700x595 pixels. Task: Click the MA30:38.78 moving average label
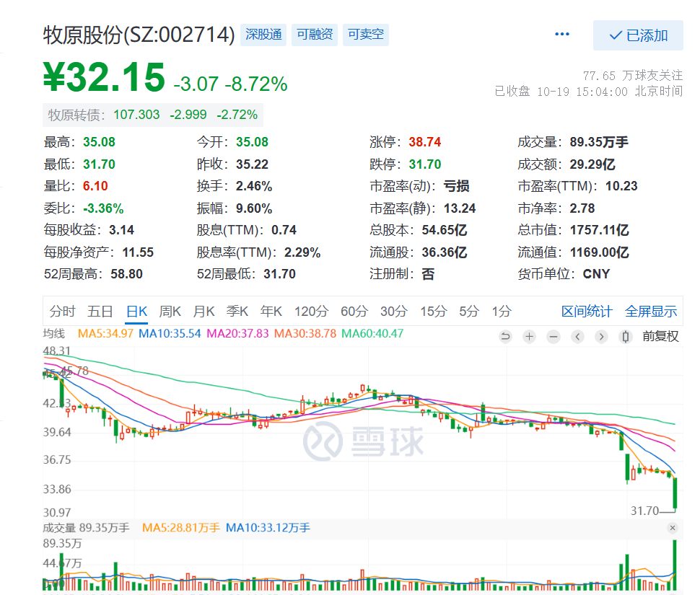point(305,334)
